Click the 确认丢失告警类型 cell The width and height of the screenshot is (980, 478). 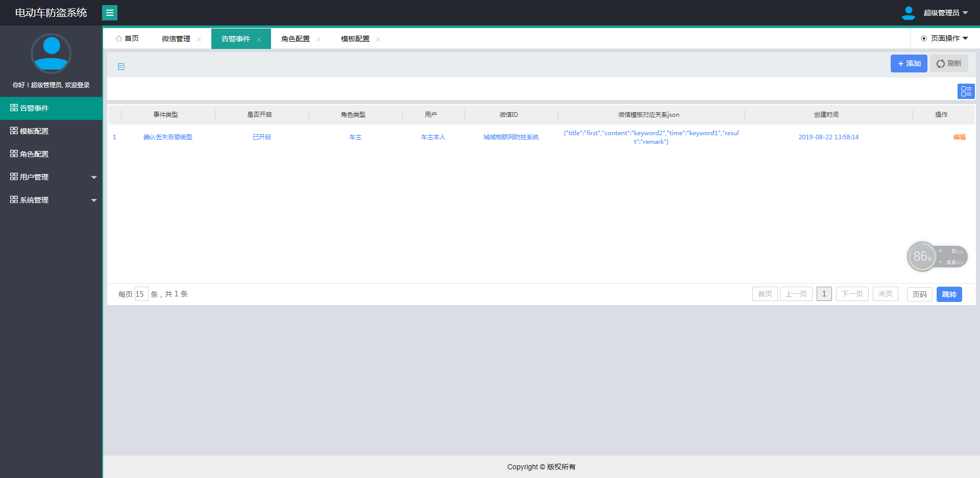coord(168,137)
